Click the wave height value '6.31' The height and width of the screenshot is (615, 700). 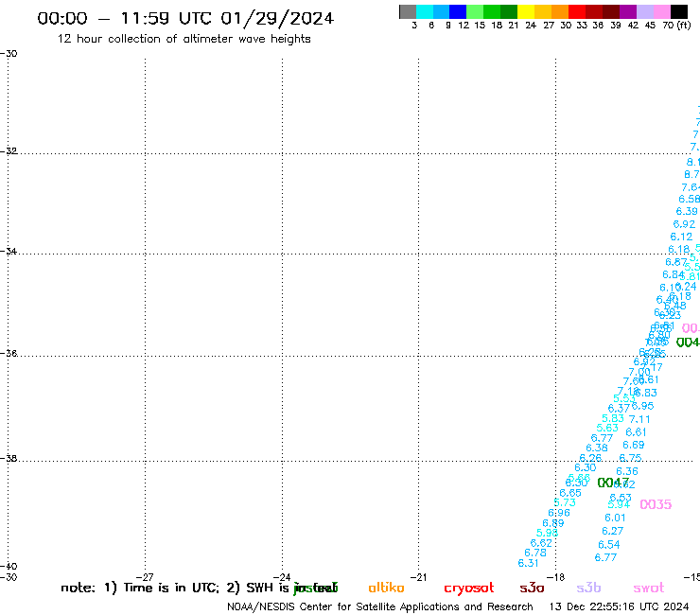[x=528, y=563]
